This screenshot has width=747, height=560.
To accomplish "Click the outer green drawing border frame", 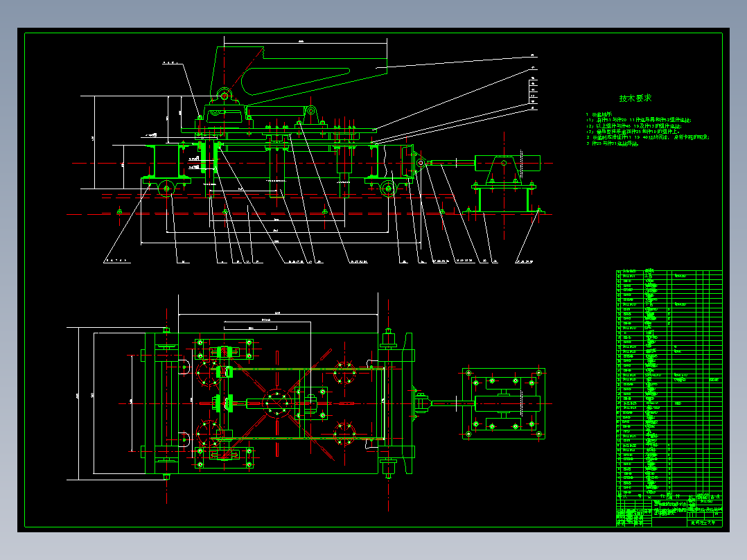I will [x=373, y=280].
